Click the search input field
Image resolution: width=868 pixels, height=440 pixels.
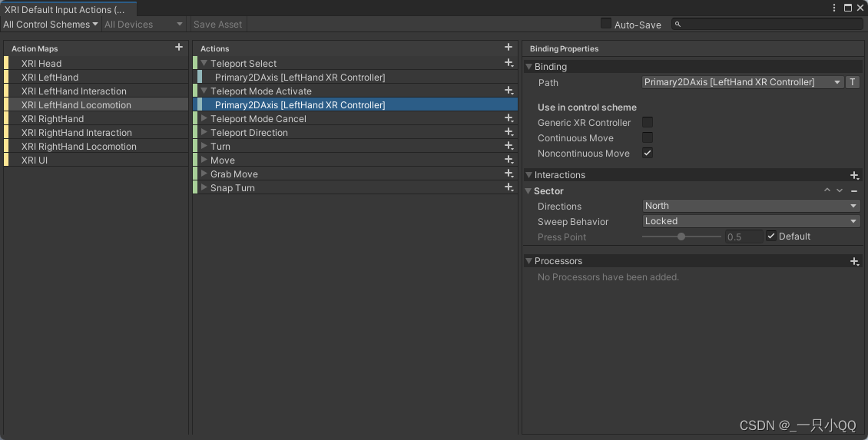[x=767, y=25]
